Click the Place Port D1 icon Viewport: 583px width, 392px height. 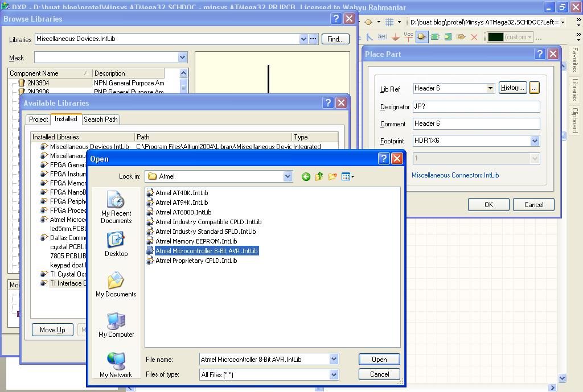[x=461, y=37]
